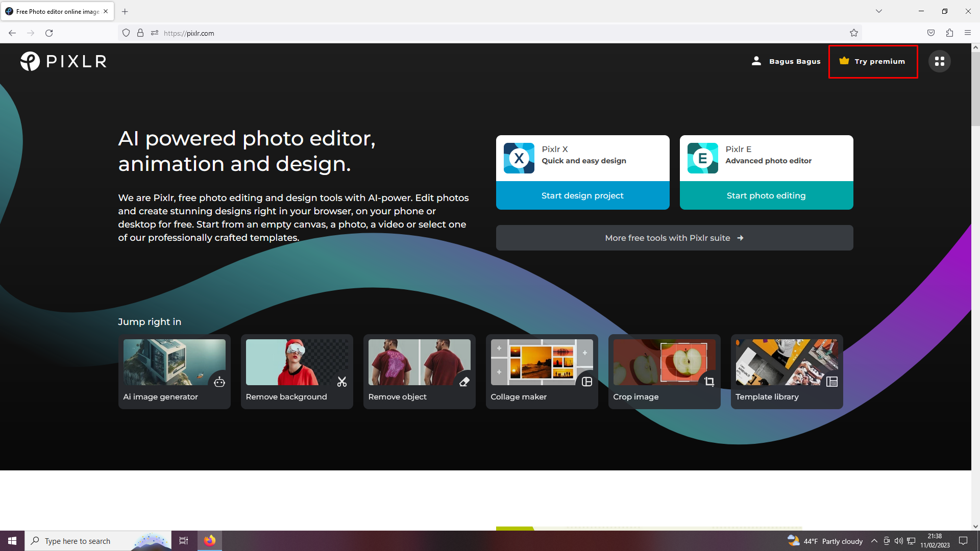Select the Remove object tool

coord(419,371)
